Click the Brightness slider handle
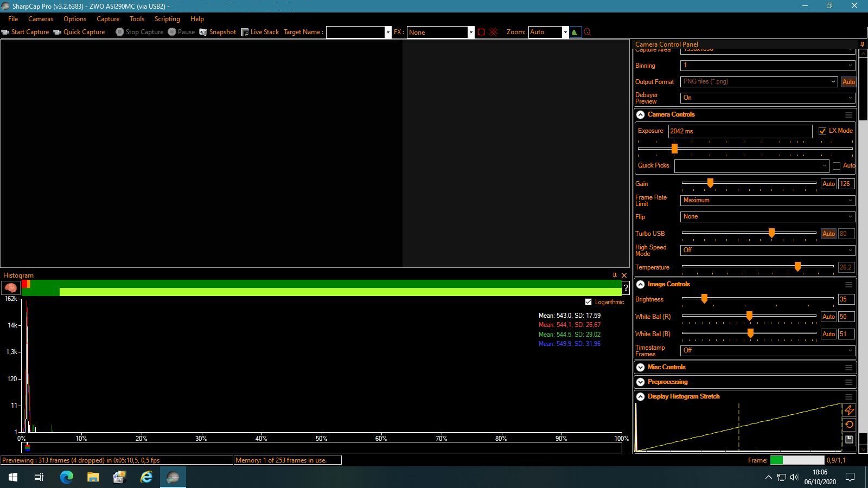The height and width of the screenshot is (488, 868). [704, 298]
